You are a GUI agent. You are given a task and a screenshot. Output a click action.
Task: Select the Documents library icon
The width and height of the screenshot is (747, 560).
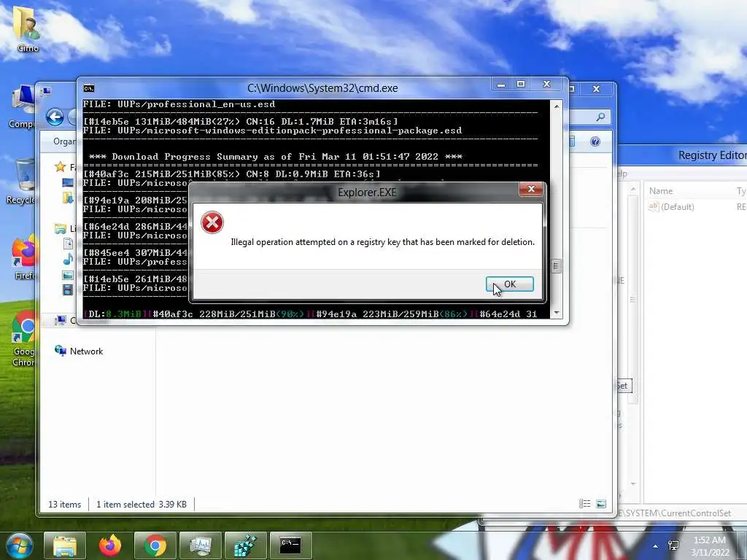pos(68,244)
